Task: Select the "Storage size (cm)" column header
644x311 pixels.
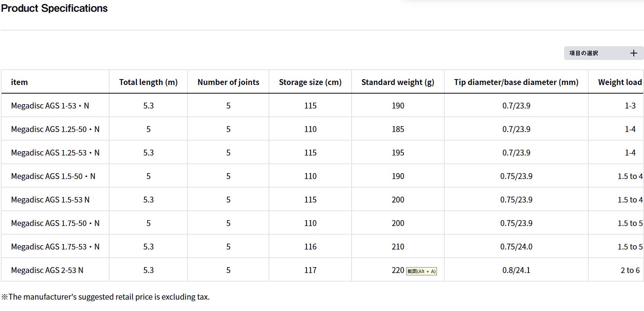Action: pos(310,82)
